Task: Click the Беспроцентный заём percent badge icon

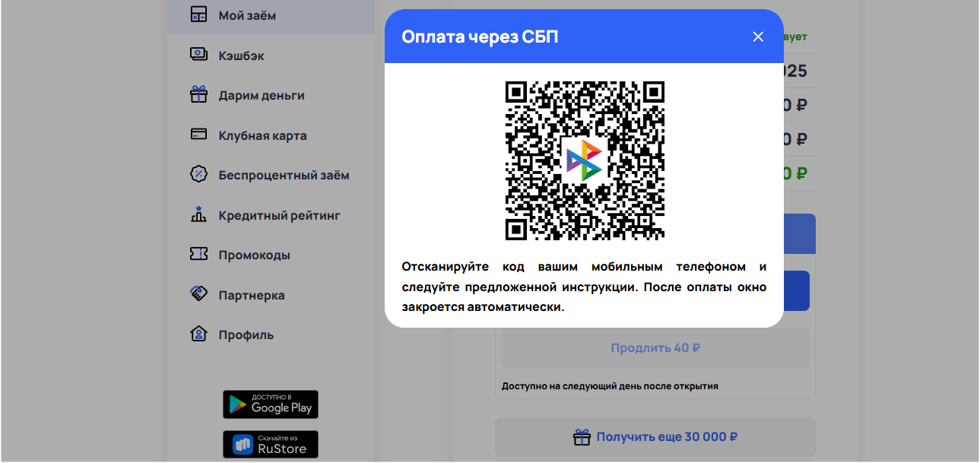Action: click(x=198, y=174)
